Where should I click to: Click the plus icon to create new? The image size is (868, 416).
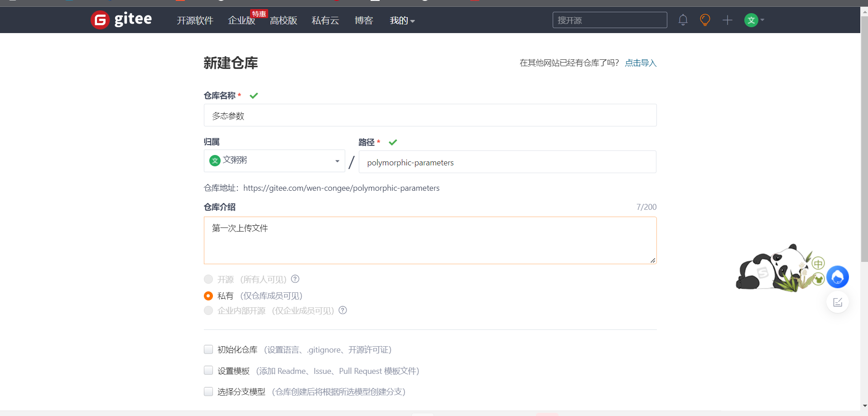tap(727, 20)
